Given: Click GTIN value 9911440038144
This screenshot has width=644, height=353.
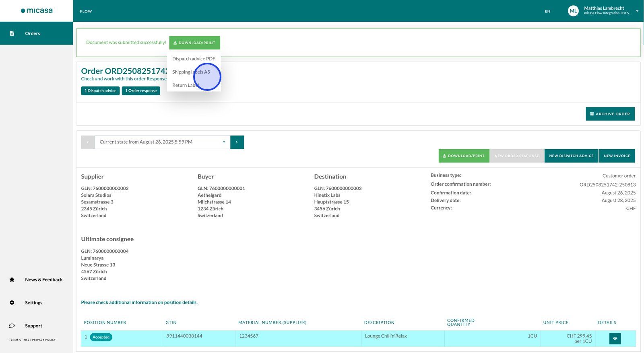Looking at the screenshot, I should click(x=184, y=336).
